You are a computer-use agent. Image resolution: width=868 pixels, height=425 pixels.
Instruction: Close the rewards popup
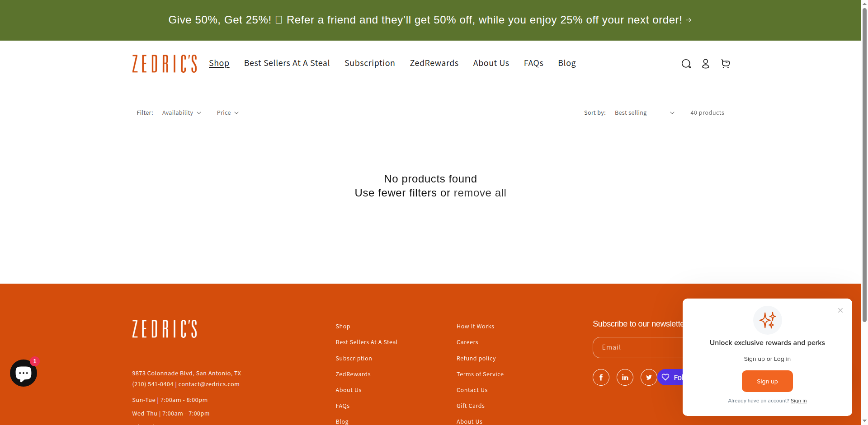point(840,310)
